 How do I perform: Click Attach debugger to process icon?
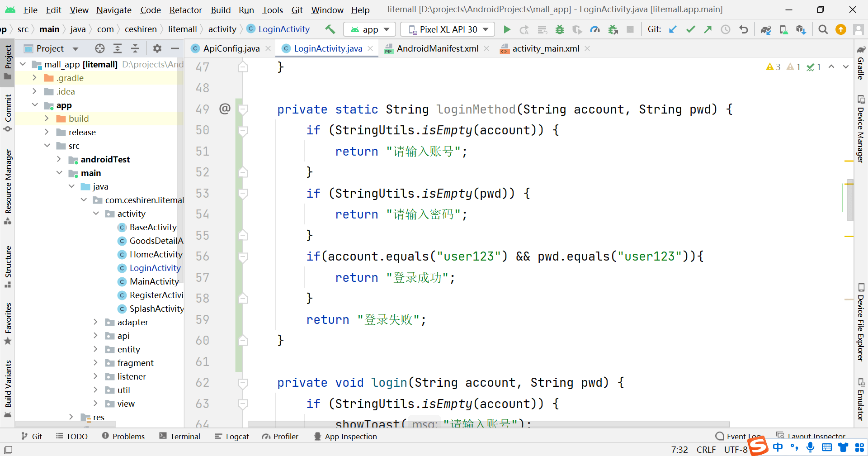pyautogui.click(x=613, y=29)
